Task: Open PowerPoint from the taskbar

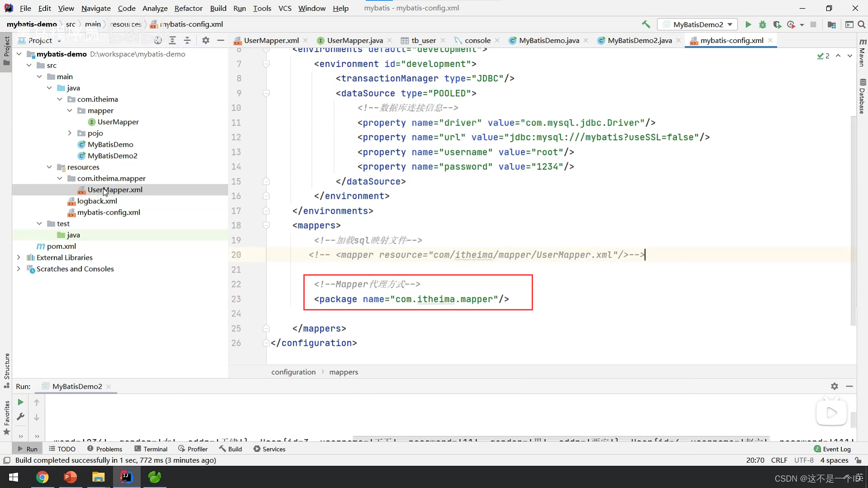Action: pos(70,477)
